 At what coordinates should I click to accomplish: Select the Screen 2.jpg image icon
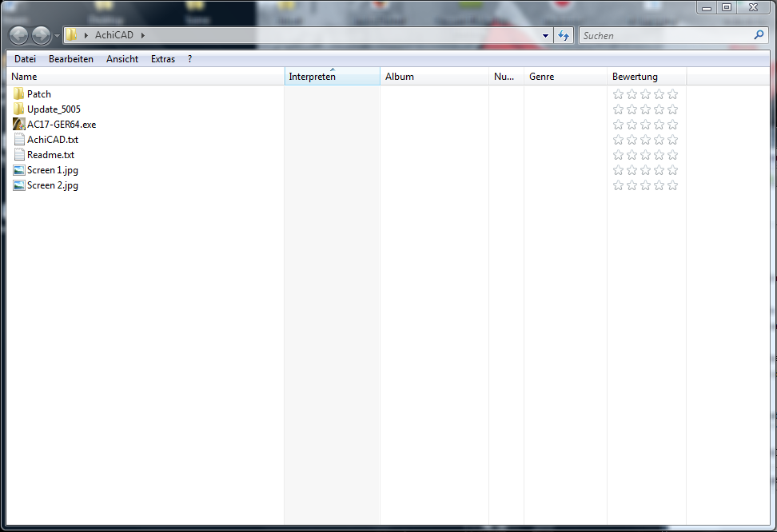click(x=19, y=185)
